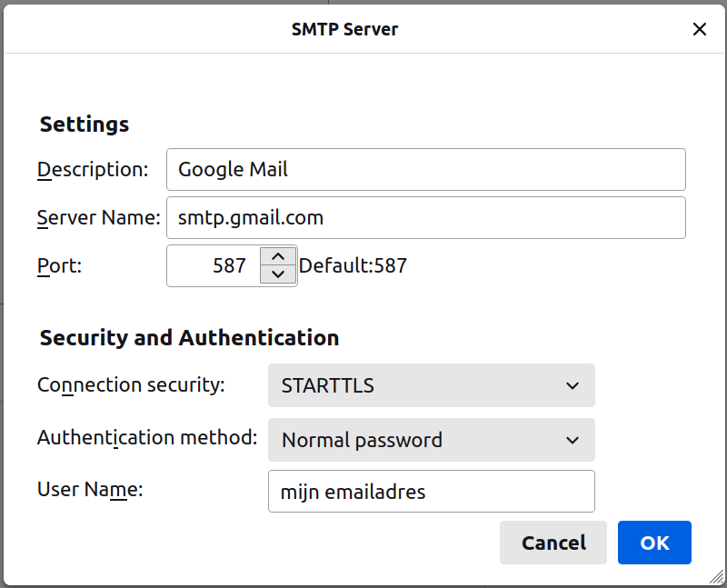Open the Connection security dropdown
Screen dimensions: 727x588
pos(431,385)
